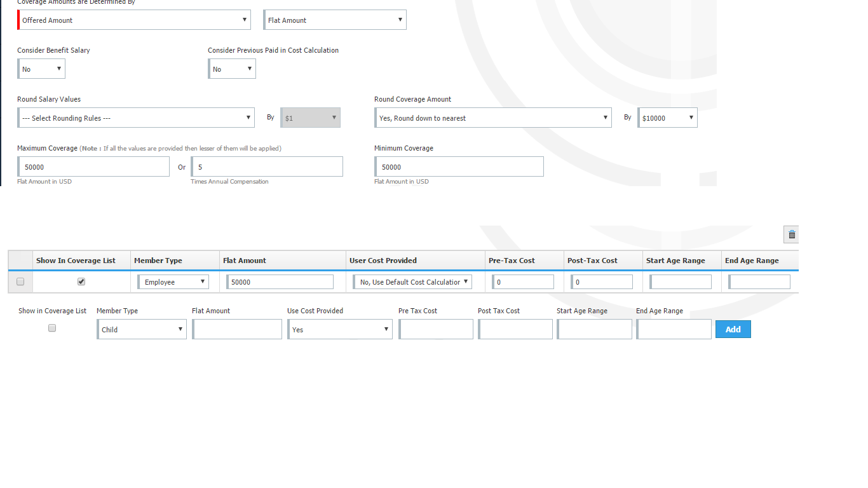Expand Consider Previous Paid in Cost dropdown
Viewport: 868px width, 488px height.
click(x=232, y=69)
